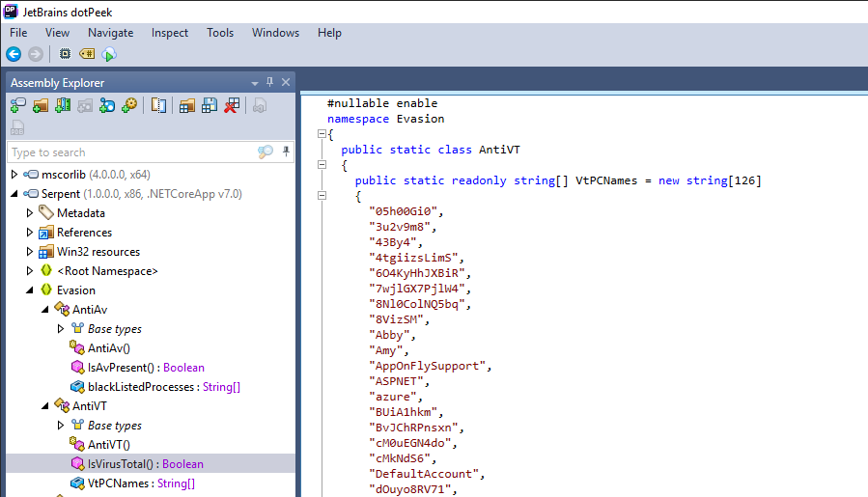
Task: Click the Clear assembly list red X icon
Action: click(232, 105)
